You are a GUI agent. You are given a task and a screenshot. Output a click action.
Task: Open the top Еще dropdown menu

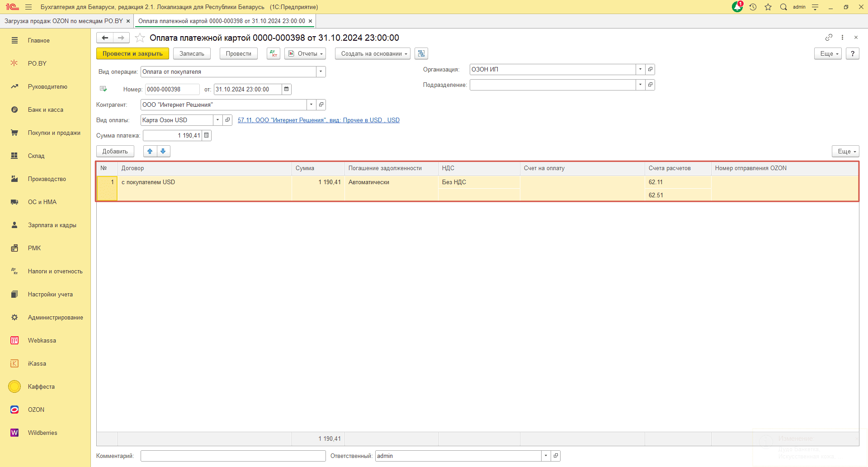[828, 53]
